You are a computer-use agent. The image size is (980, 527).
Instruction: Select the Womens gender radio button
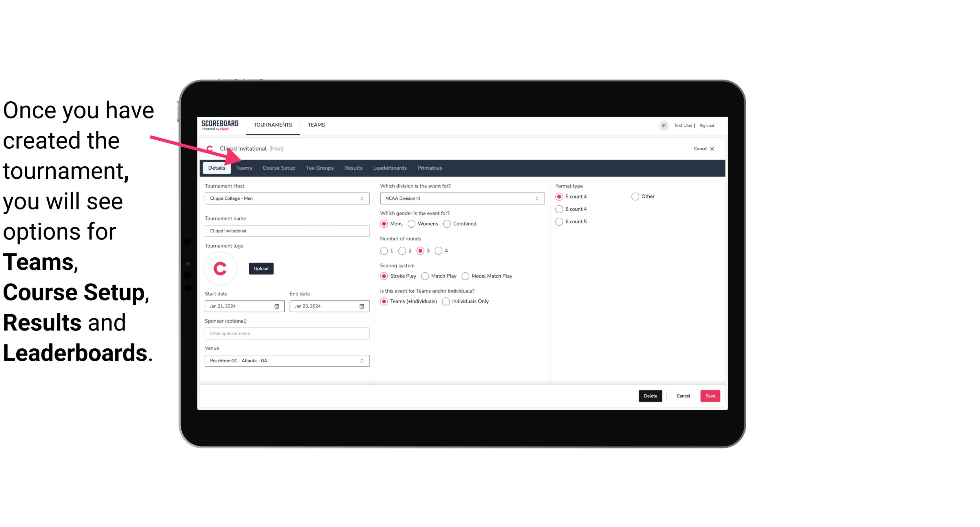pos(412,223)
